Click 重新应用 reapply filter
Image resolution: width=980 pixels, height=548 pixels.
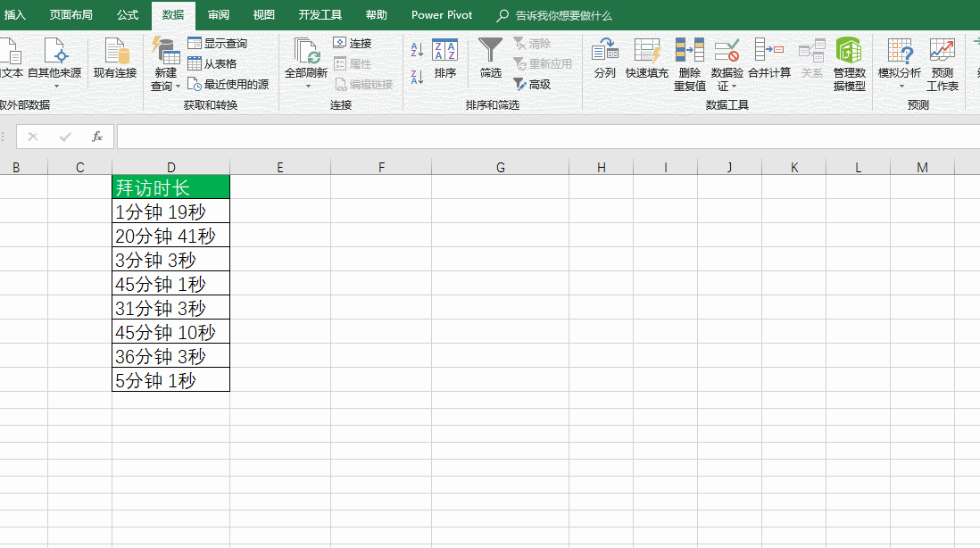(x=543, y=63)
